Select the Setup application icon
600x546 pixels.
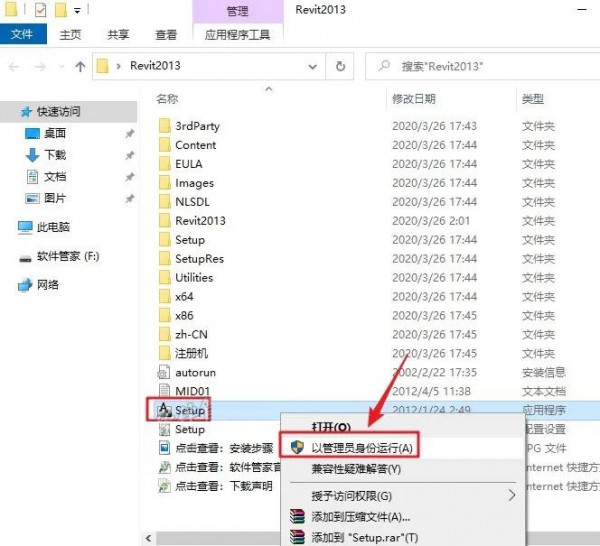point(165,410)
